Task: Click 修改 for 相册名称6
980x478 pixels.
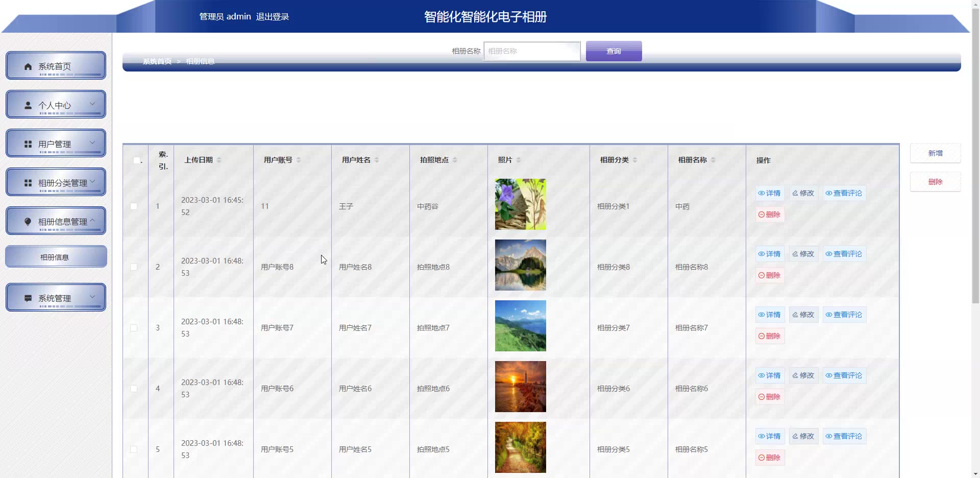Action: point(803,375)
